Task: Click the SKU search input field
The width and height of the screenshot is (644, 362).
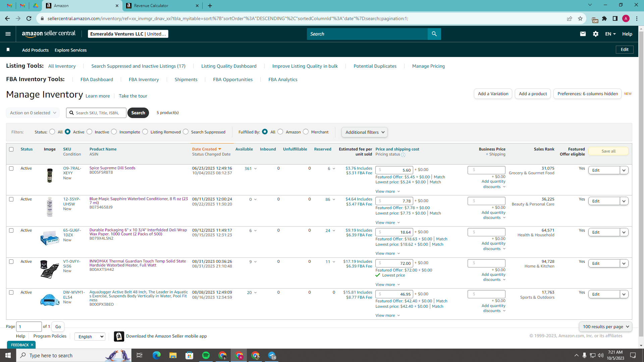Action: [96, 113]
